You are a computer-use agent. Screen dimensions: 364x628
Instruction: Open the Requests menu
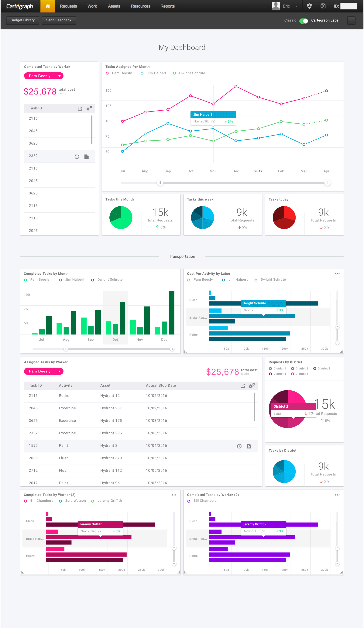coord(68,6)
